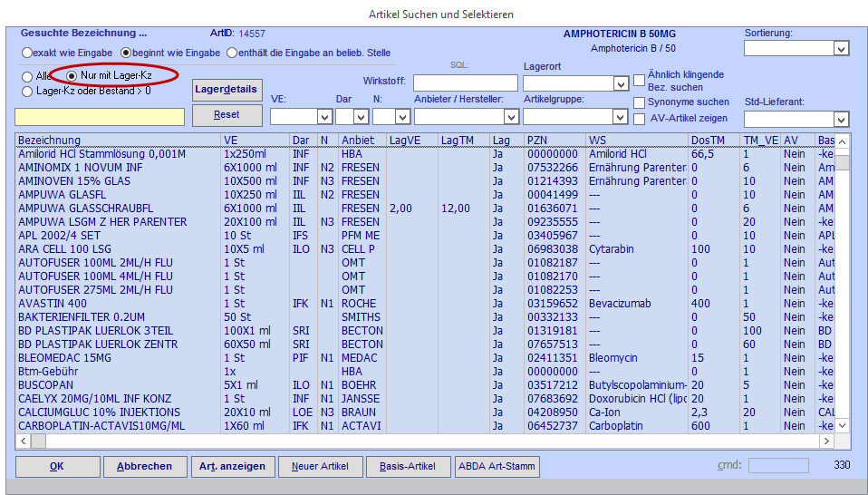Select 'Nur mit Lager-Kz' radio button
The width and height of the screenshot is (868, 495).
point(72,75)
